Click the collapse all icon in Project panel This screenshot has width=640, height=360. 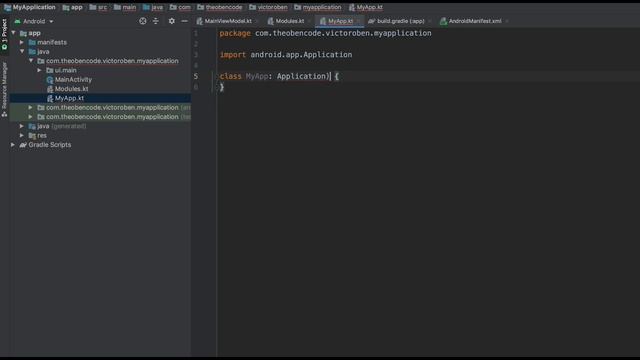pyautogui.click(x=156, y=21)
